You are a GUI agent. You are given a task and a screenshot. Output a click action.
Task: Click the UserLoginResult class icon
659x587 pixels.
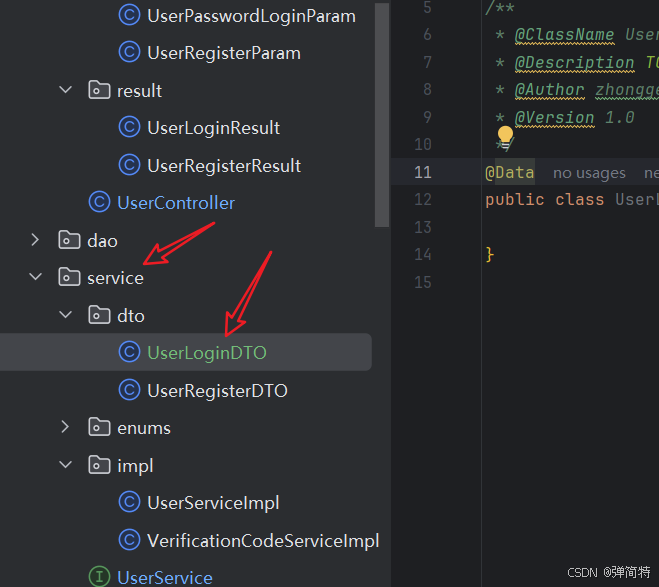pos(129,127)
